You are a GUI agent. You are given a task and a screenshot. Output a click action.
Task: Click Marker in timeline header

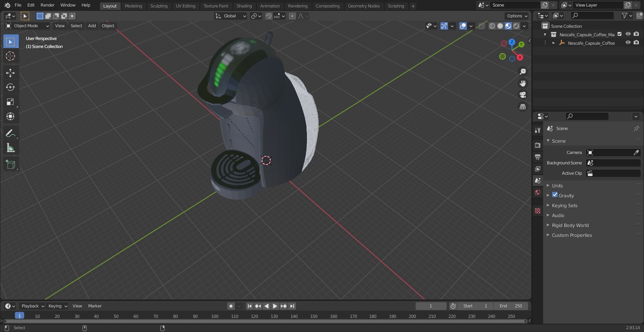(x=95, y=306)
